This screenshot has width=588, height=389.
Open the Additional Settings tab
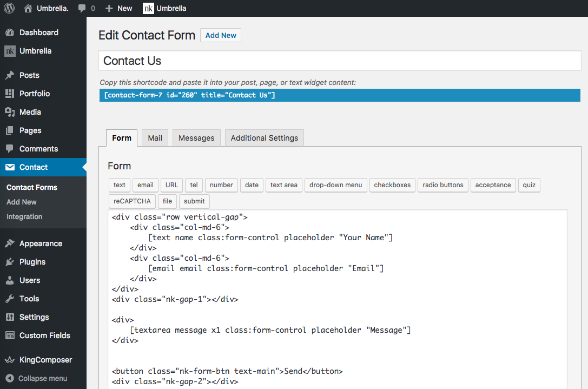pyautogui.click(x=265, y=138)
